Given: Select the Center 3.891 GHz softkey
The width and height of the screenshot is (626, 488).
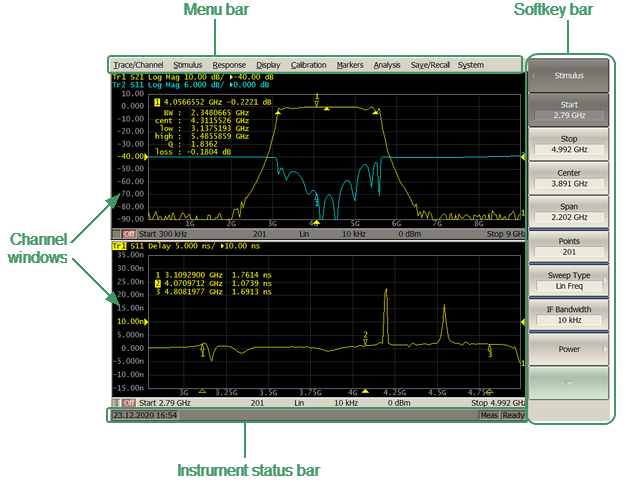Looking at the screenshot, I should click(569, 178).
